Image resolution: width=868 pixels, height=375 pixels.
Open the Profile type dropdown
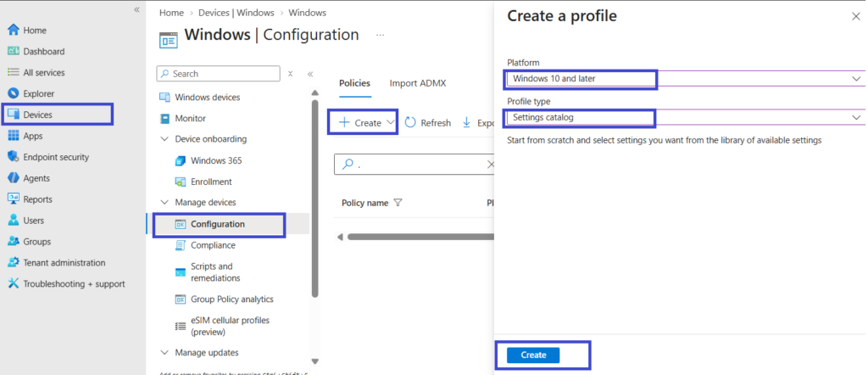coord(685,117)
